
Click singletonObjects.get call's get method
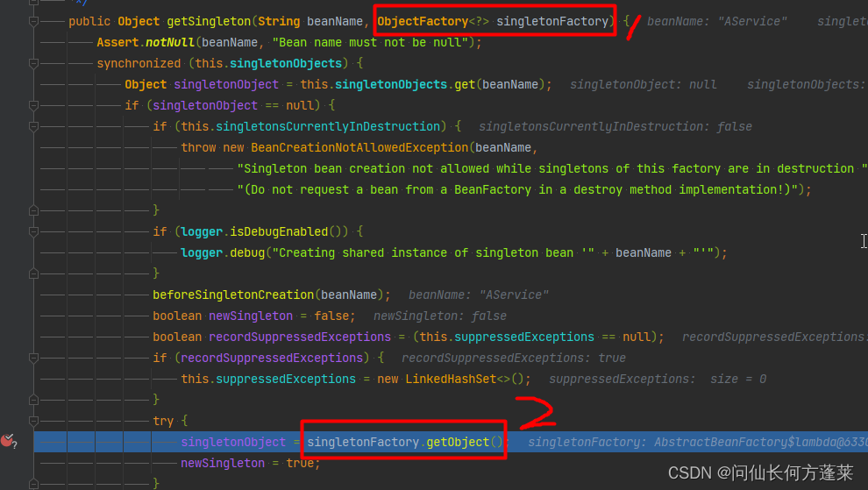click(x=465, y=85)
